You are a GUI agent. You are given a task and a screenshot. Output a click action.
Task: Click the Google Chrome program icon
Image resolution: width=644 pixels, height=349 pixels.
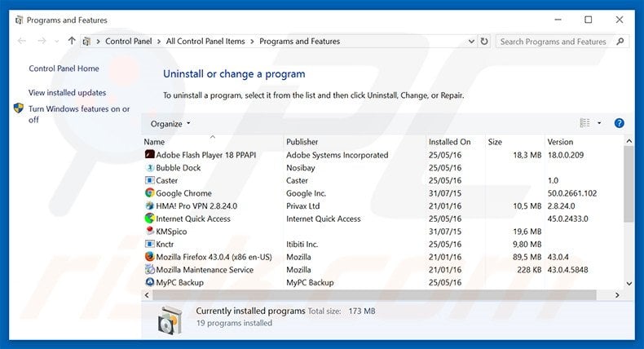point(149,192)
